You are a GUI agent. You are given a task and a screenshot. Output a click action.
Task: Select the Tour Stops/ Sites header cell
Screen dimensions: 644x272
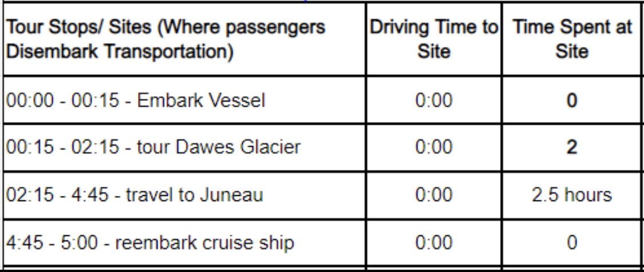coord(184,39)
